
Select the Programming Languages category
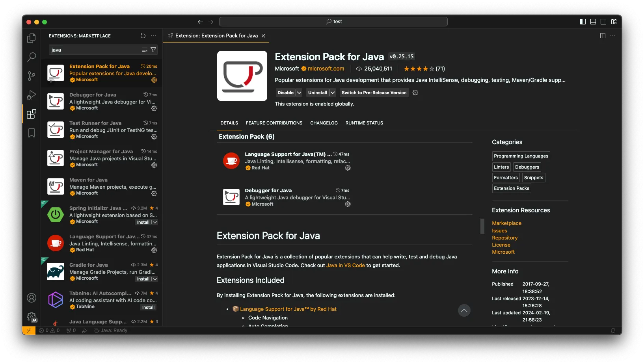point(521,156)
